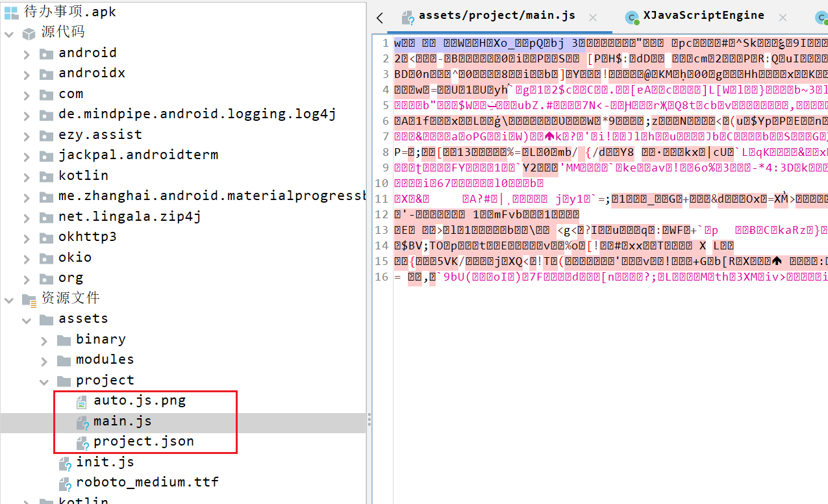Collapse the project folder
Screen dimensions: 828x504
44,382
